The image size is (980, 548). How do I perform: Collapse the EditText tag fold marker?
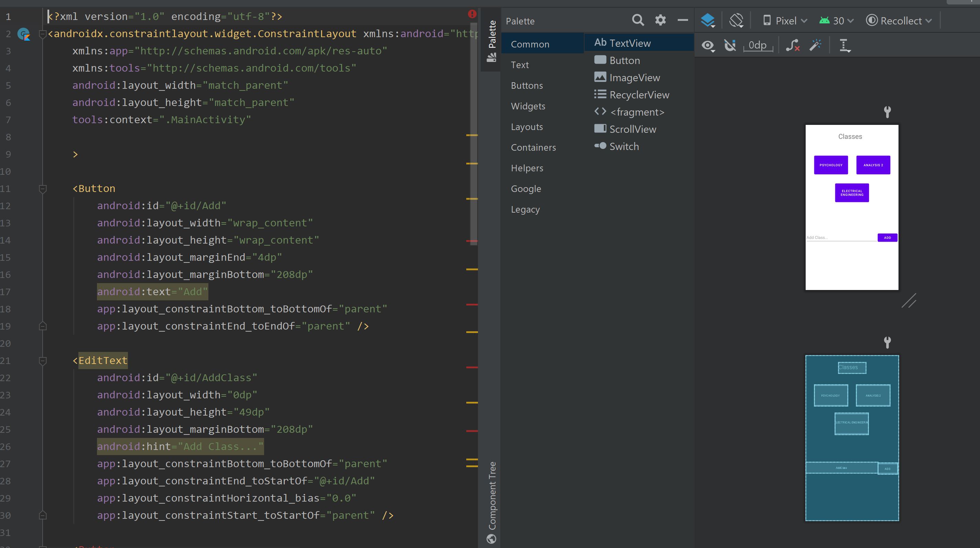tap(43, 361)
